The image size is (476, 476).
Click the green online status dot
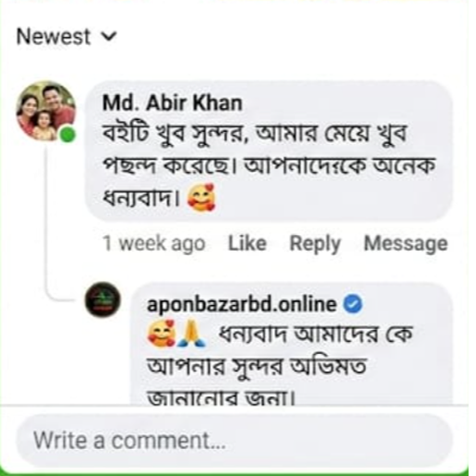pos(67,135)
